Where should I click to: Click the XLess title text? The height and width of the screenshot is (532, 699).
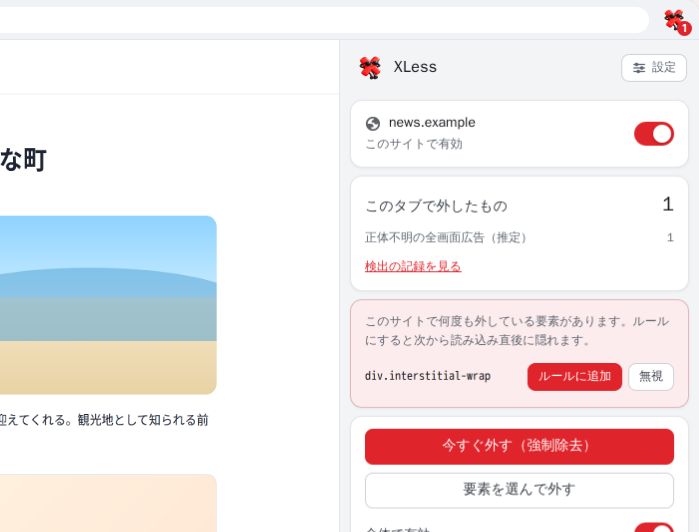pyautogui.click(x=415, y=67)
